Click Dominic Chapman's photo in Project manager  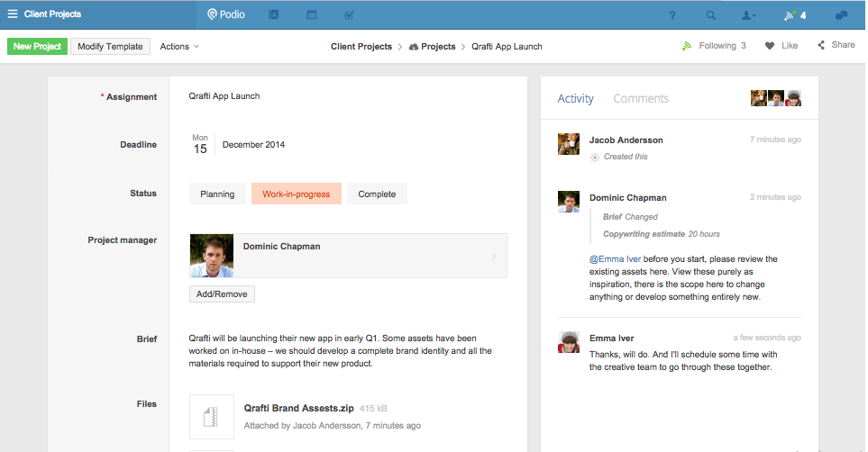212,256
